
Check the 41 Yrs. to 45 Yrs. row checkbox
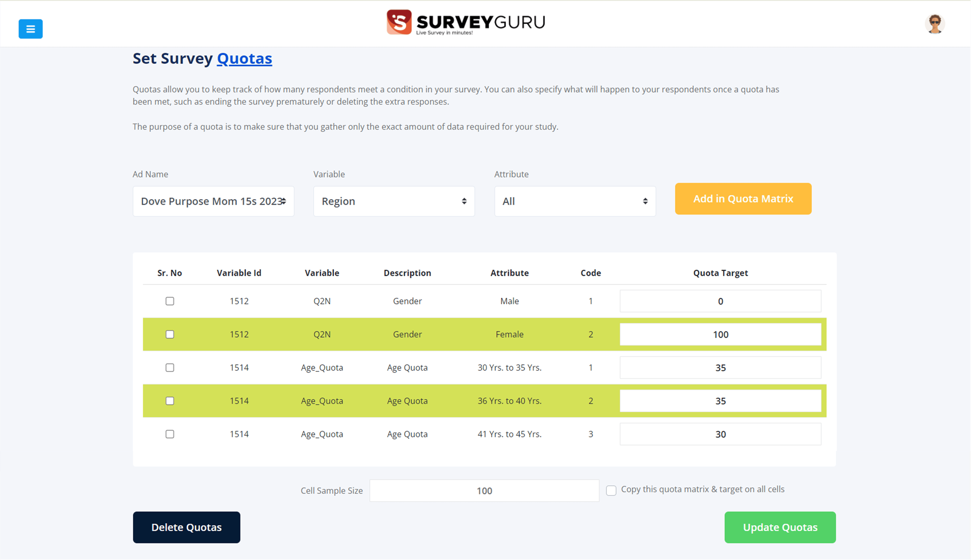pos(170,434)
